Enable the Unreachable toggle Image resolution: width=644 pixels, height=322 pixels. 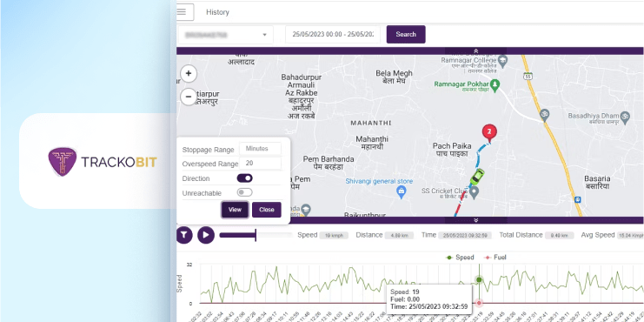[245, 192]
